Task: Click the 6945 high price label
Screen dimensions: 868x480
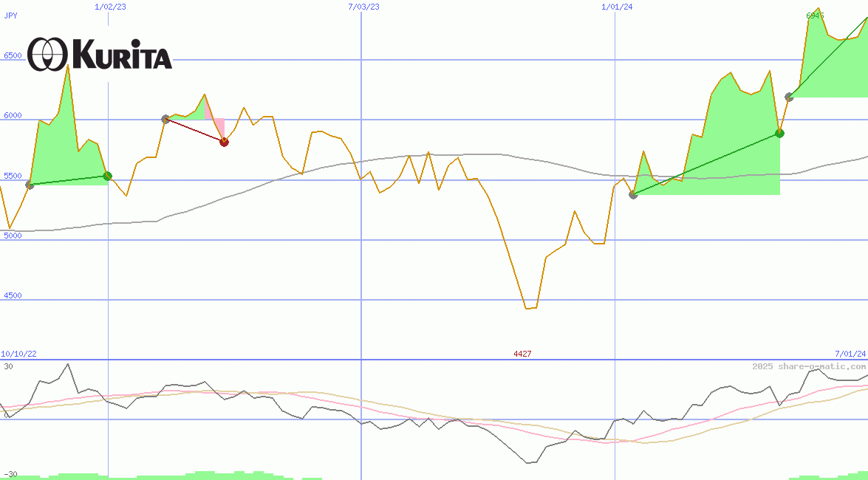Action: click(816, 16)
